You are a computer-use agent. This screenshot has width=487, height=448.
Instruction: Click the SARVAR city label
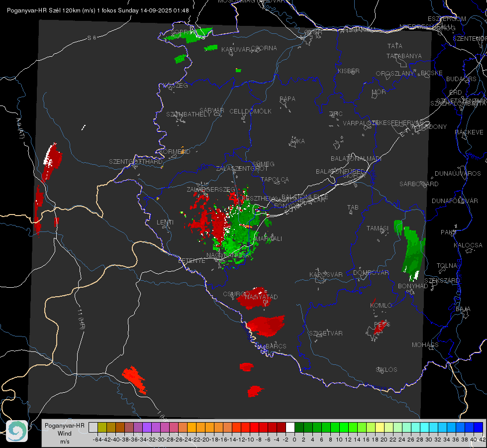pos(212,111)
